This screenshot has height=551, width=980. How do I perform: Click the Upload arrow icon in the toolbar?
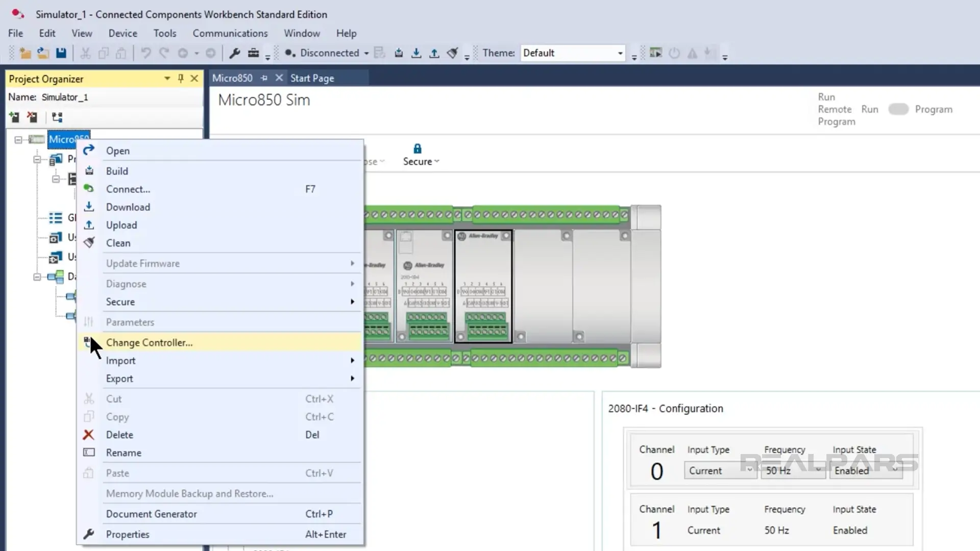(434, 53)
